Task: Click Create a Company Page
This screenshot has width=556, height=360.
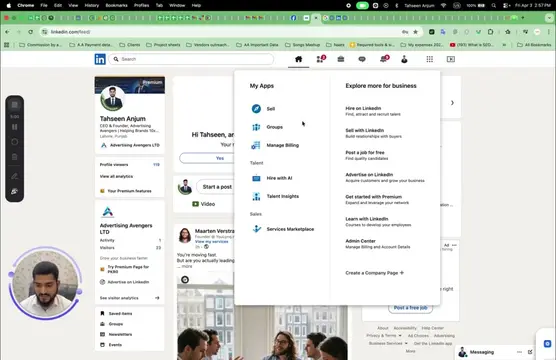Action: 374,273
